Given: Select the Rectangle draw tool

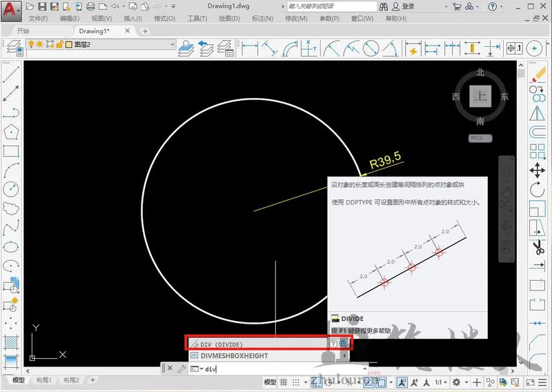Looking at the screenshot, I should tap(11, 150).
